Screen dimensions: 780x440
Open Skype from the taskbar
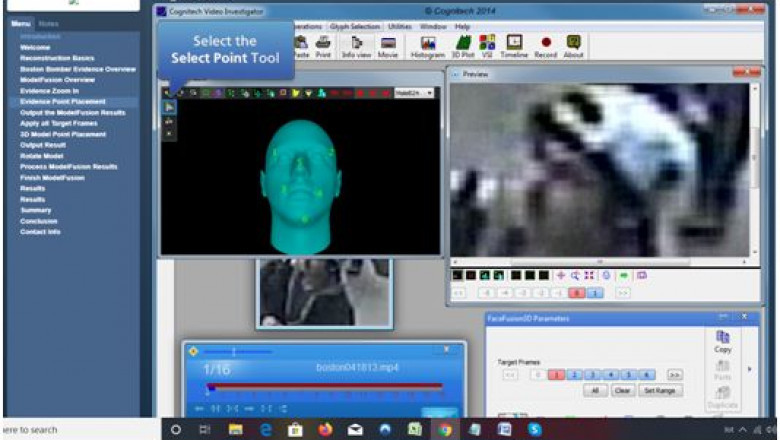tap(535, 430)
